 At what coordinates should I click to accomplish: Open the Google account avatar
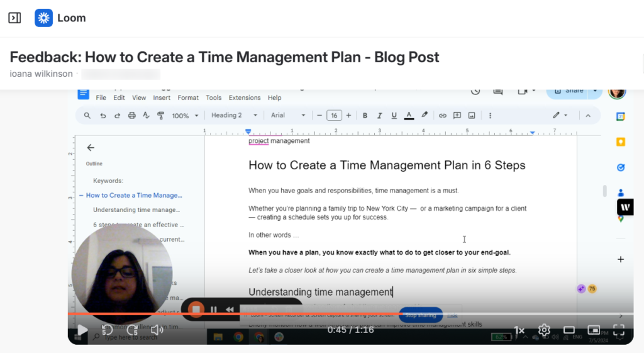pos(617,92)
